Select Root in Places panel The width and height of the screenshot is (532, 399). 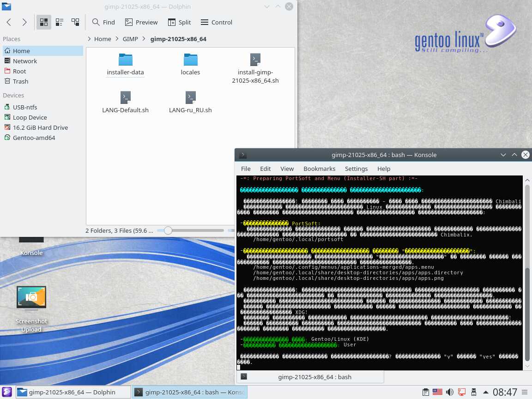click(42, 71)
